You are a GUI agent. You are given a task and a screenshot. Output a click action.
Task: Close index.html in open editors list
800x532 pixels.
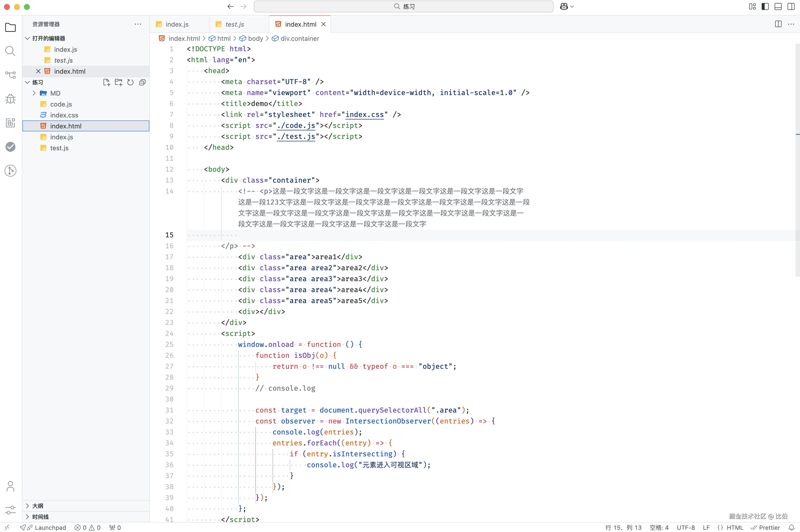tap(38, 71)
